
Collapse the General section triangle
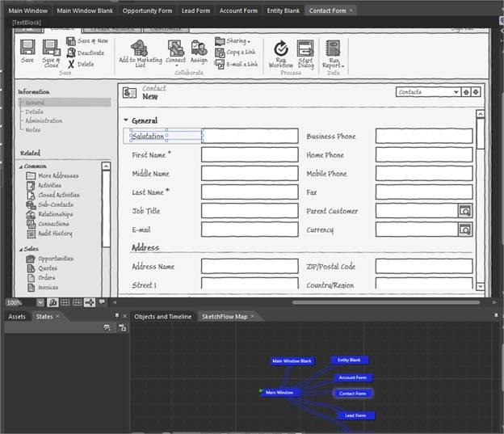[x=126, y=120]
